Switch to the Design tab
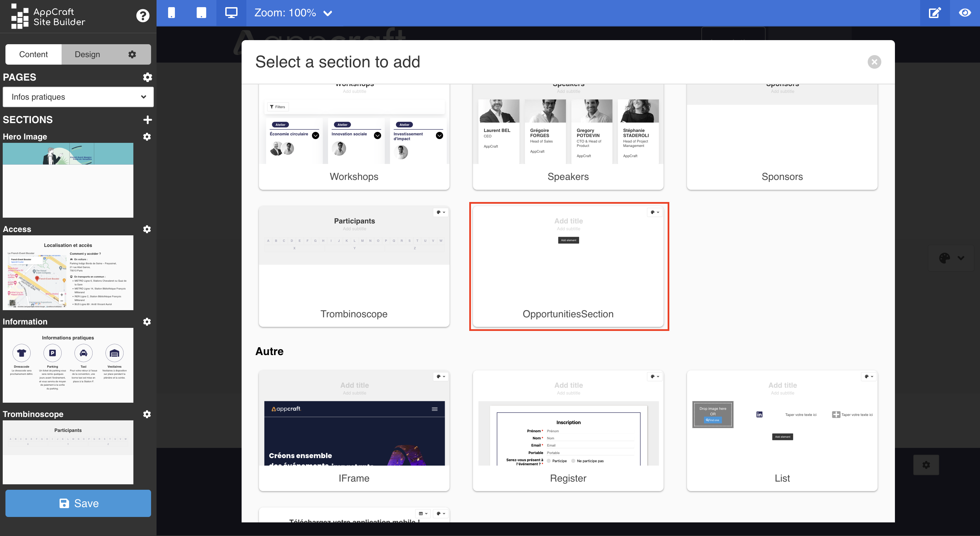980x536 pixels. click(87, 54)
